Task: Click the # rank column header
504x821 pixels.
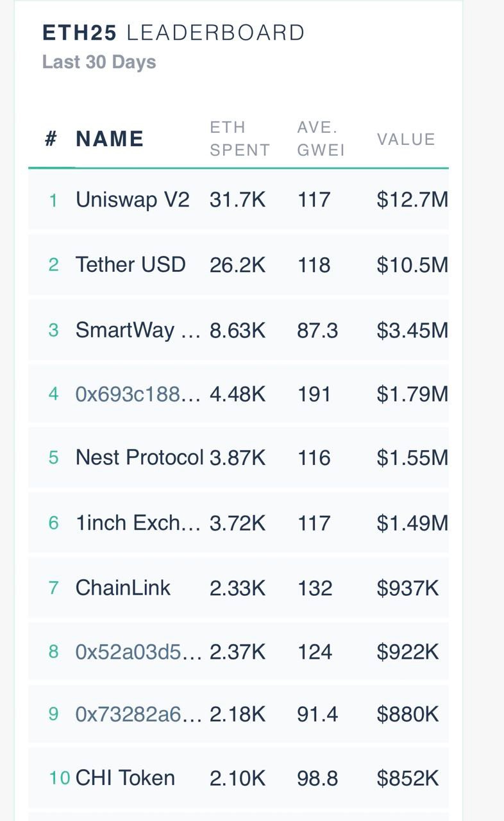Action: click(x=51, y=139)
